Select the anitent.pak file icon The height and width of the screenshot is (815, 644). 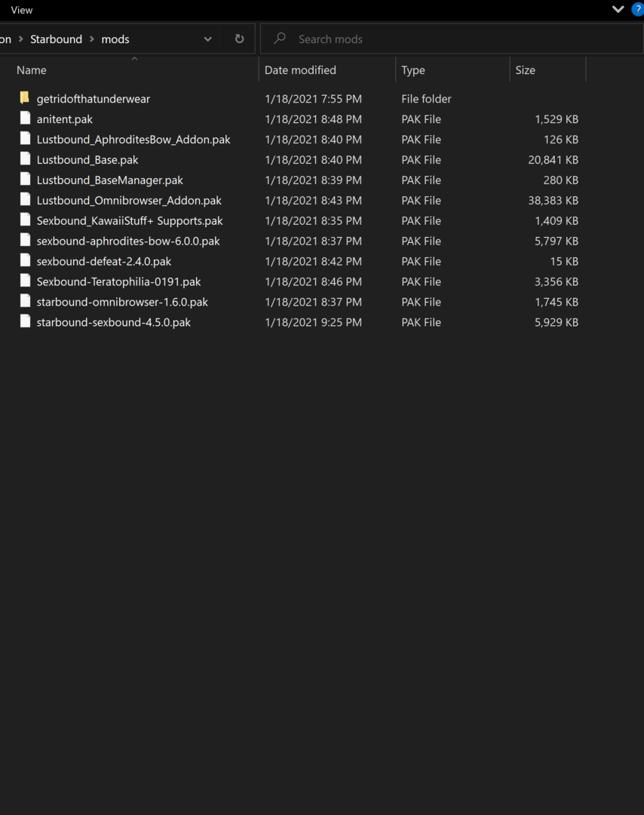tap(25, 118)
